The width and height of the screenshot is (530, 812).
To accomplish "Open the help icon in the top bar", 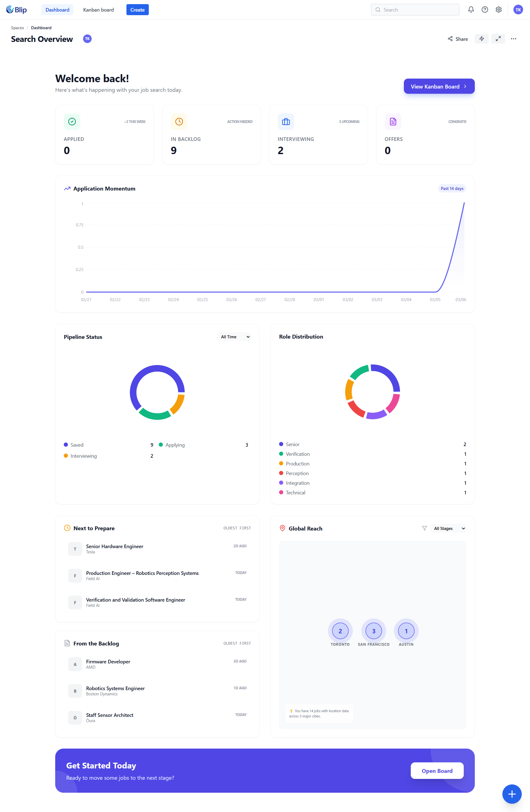I will tap(484, 9).
